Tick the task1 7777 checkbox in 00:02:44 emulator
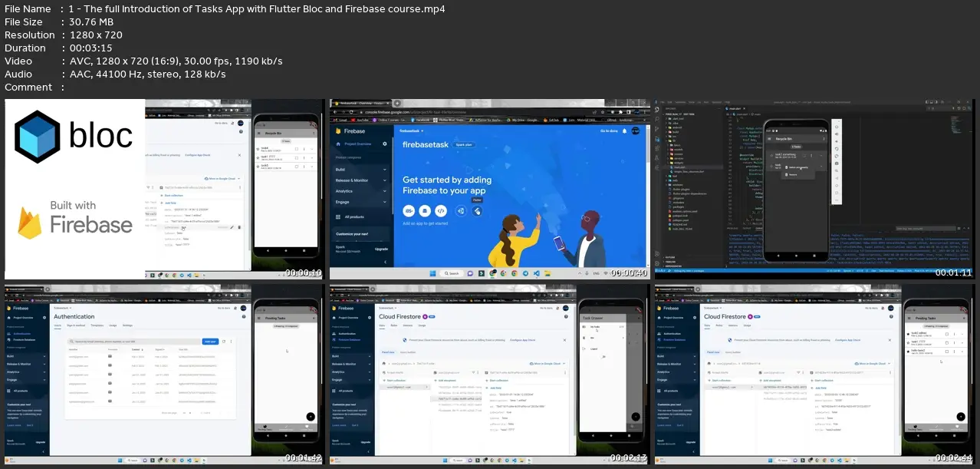The height and width of the screenshot is (469, 980). (947, 342)
